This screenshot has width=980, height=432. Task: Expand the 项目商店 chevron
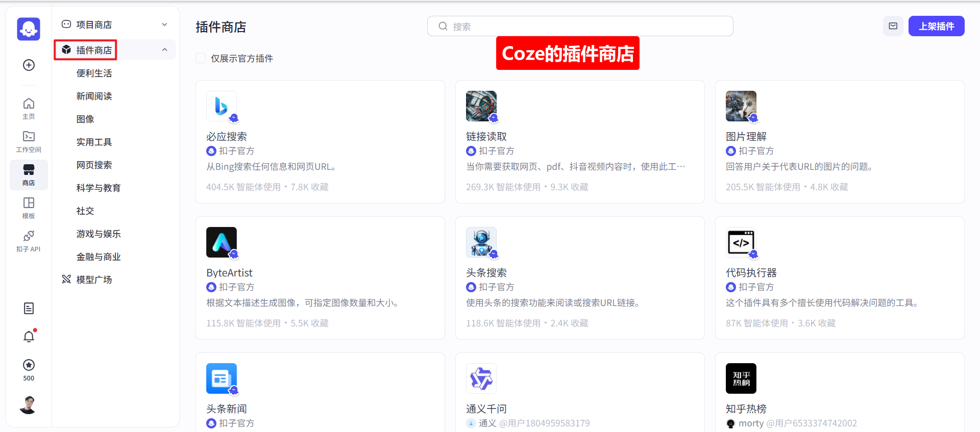[164, 24]
